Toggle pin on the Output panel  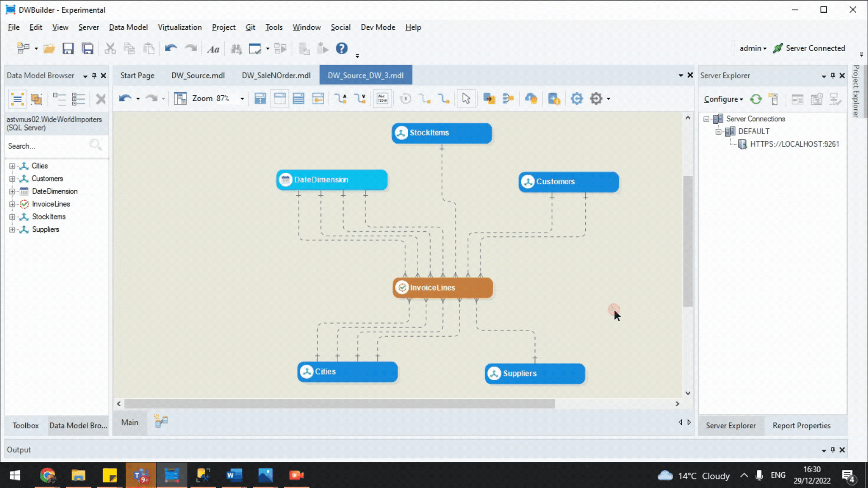(833, 450)
